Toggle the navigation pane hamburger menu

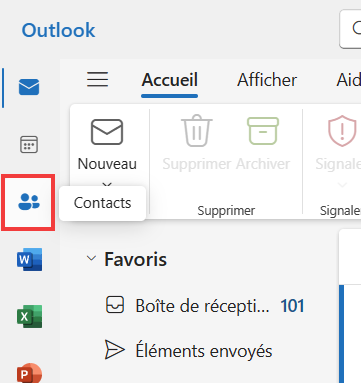(97, 79)
